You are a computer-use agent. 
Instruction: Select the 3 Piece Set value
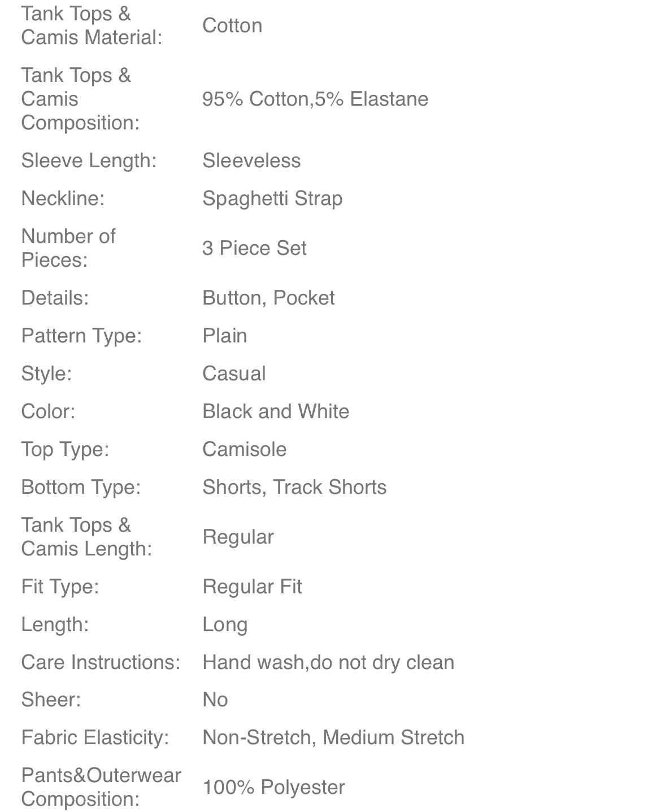tap(254, 248)
